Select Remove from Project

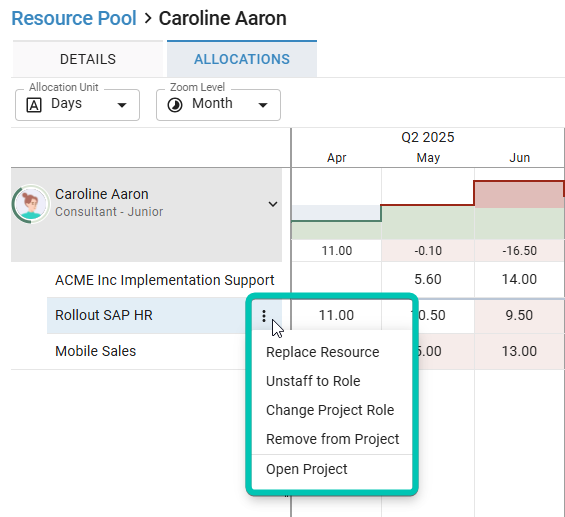pos(333,439)
